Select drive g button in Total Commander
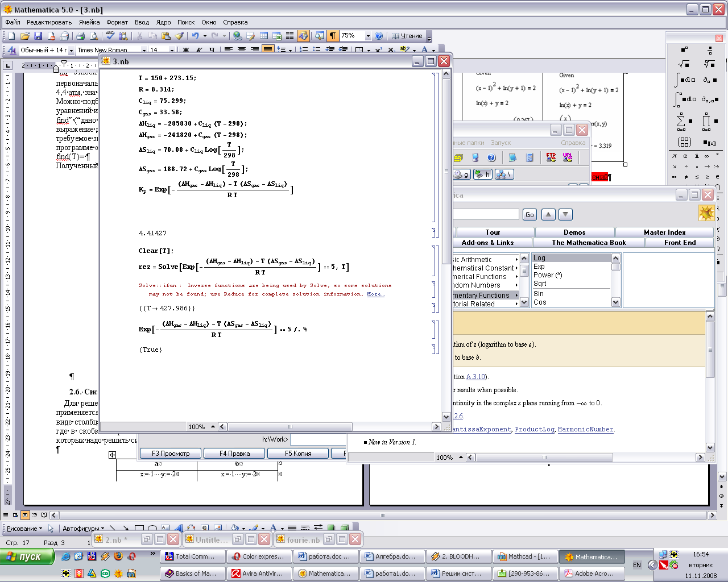The width and height of the screenshot is (728, 582). (461, 174)
